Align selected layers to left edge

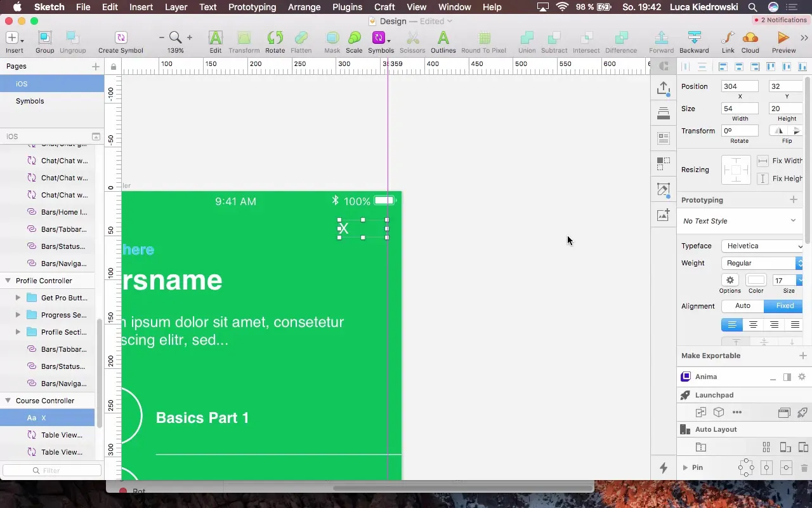(723, 66)
